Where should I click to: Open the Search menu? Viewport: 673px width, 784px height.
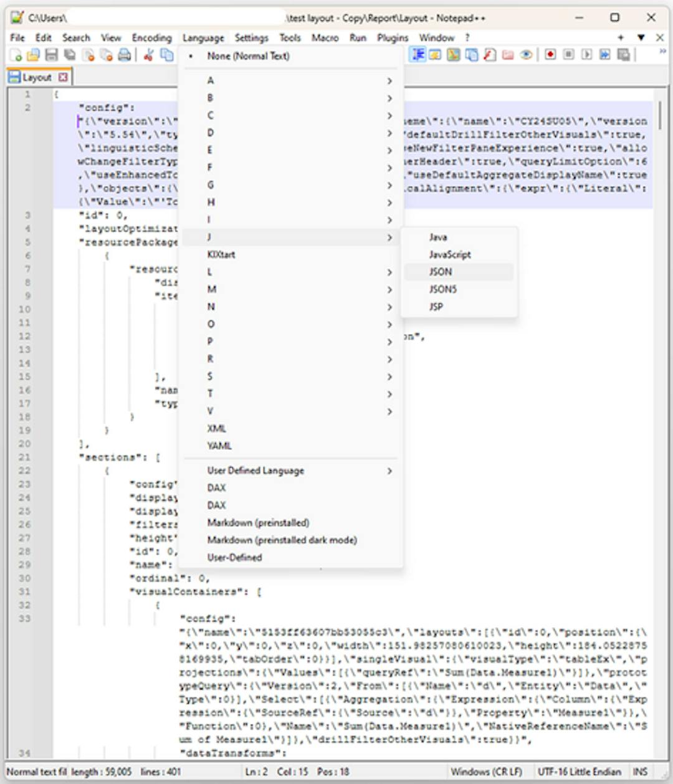point(76,38)
